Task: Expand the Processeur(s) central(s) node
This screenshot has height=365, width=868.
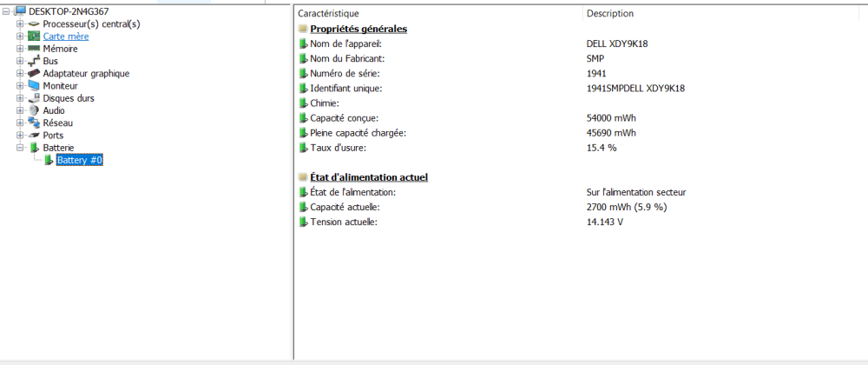Action: (x=20, y=24)
